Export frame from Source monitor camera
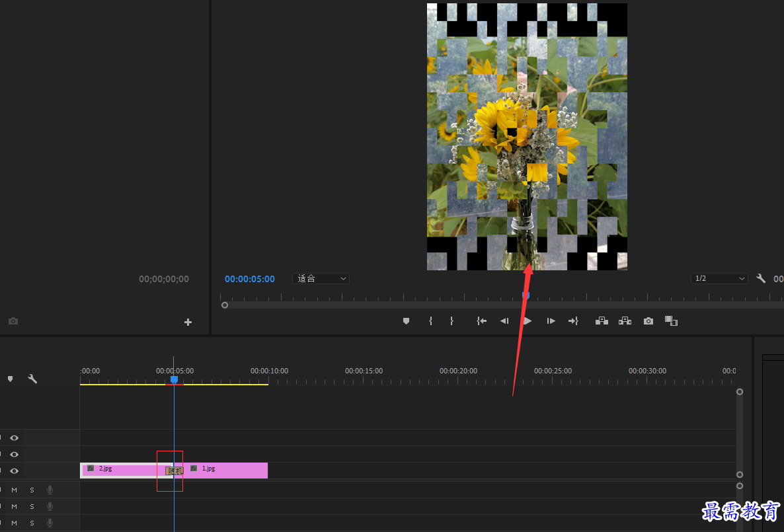Screen dimensions: 784x532 coord(13,321)
